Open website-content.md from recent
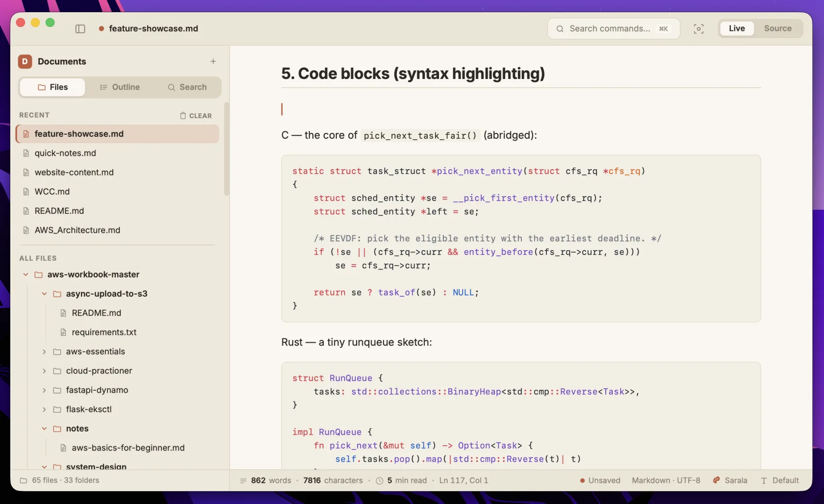This screenshot has width=824, height=504. point(117,173)
